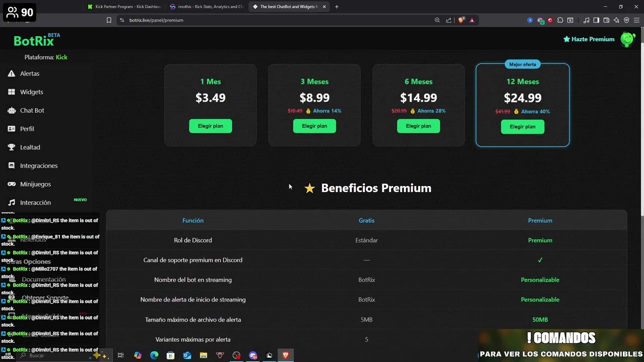Click Hazte Premium link
This screenshot has width=644, height=362.
pyautogui.click(x=589, y=39)
